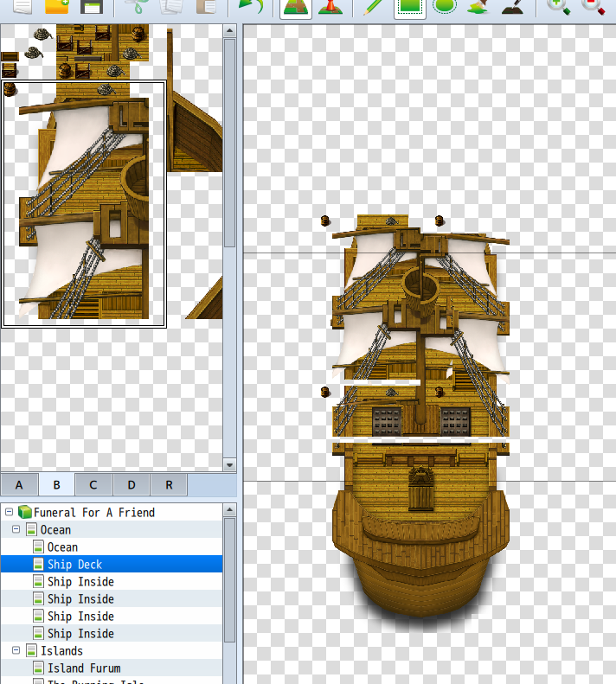Select the Ellipse drawing tool

(445, 6)
